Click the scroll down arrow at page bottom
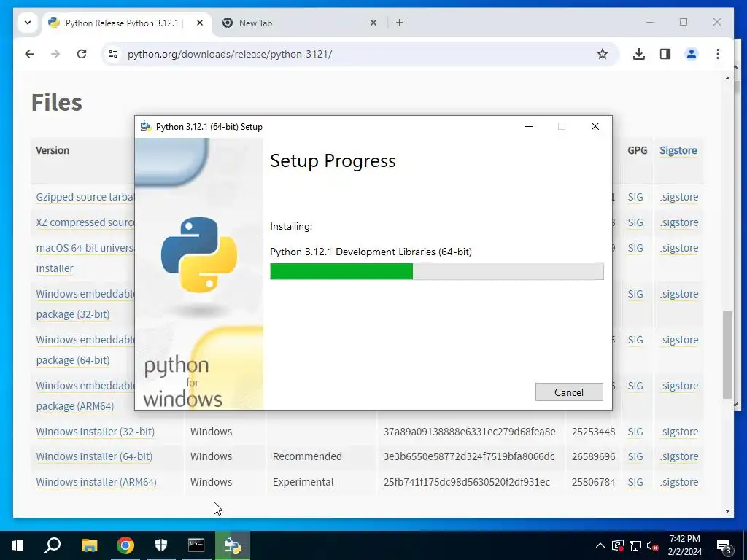Image resolution: width=747 pixels, height=560 pixels. [727, 511]
